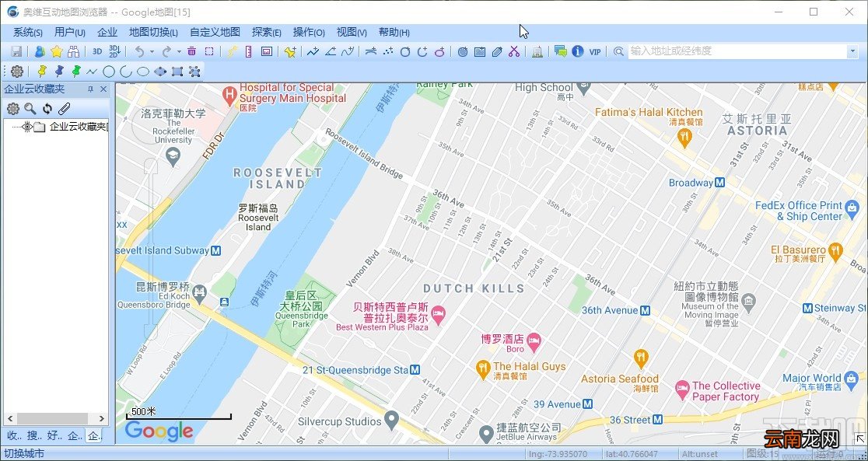Screen dimensions: 868x461
Task: Open the user account icon
Action: tap(40, 51)
